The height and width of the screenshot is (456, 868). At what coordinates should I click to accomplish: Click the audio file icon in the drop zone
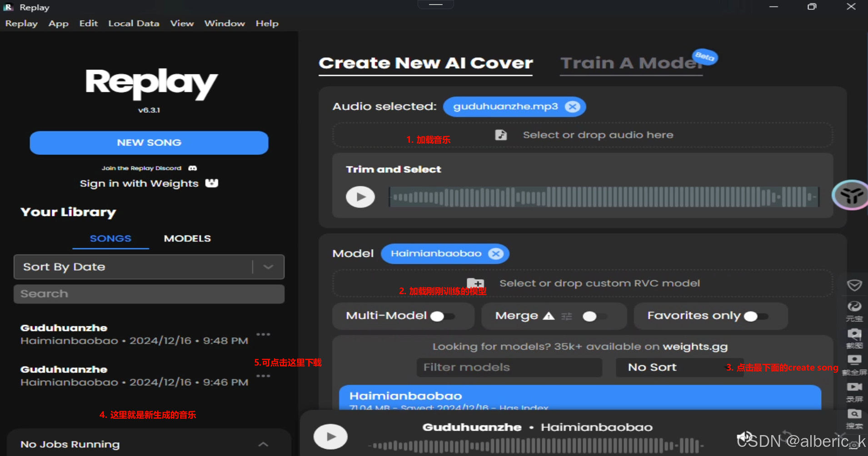pos(501,135)
